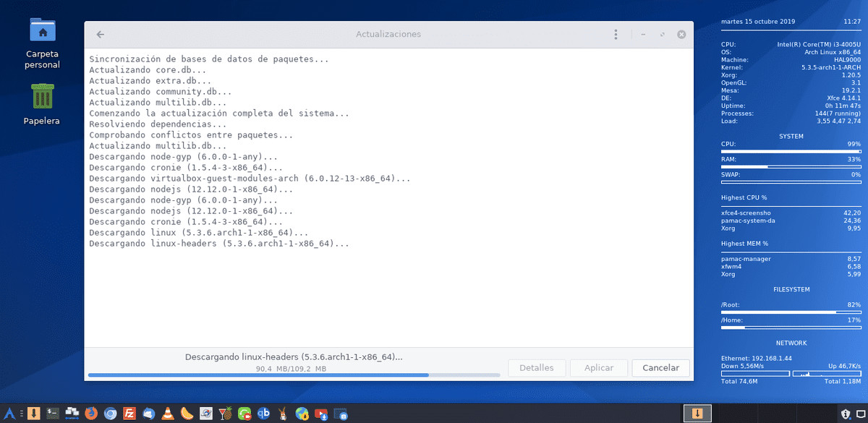
Task: Click the shield info tray icon
Action: [846, 414]
